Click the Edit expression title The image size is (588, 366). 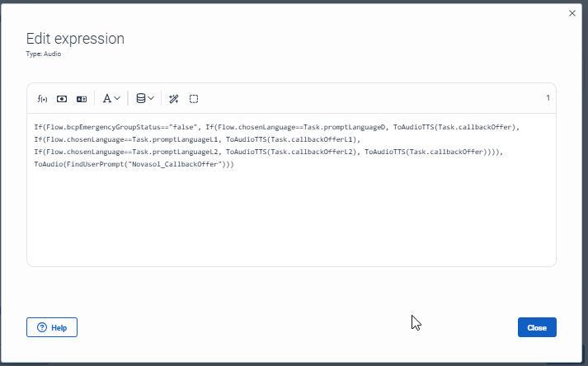(x=75, y=39)
